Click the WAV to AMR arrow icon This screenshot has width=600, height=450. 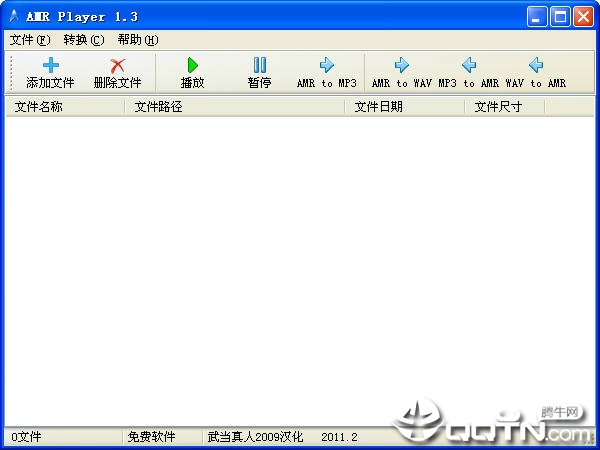point(536,65)
